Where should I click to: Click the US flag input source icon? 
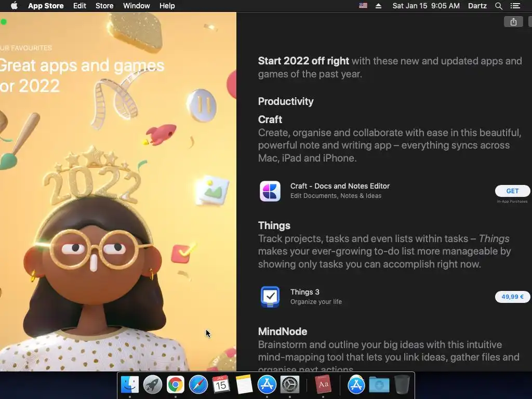pyautogui.click(x=363, y=6)
